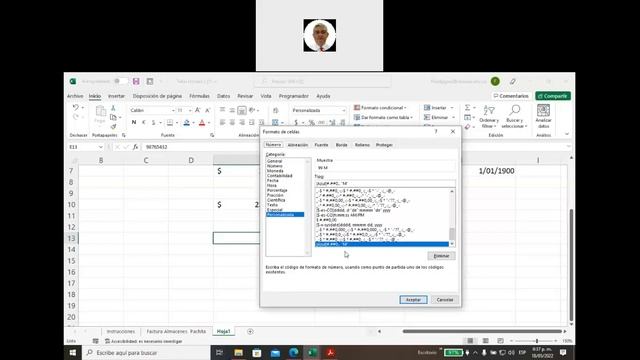Click the sheet horizontal scrollbar
Screen dimensions: 640x360
point(482,331)
